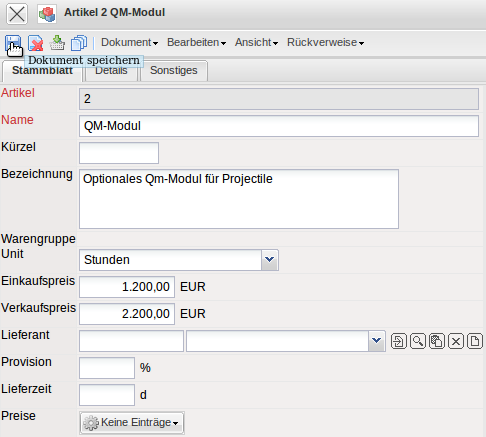The image size is (486, 437).
Task: Open the Preise Keine Einträge dropdown
Action: click(132, 423)
